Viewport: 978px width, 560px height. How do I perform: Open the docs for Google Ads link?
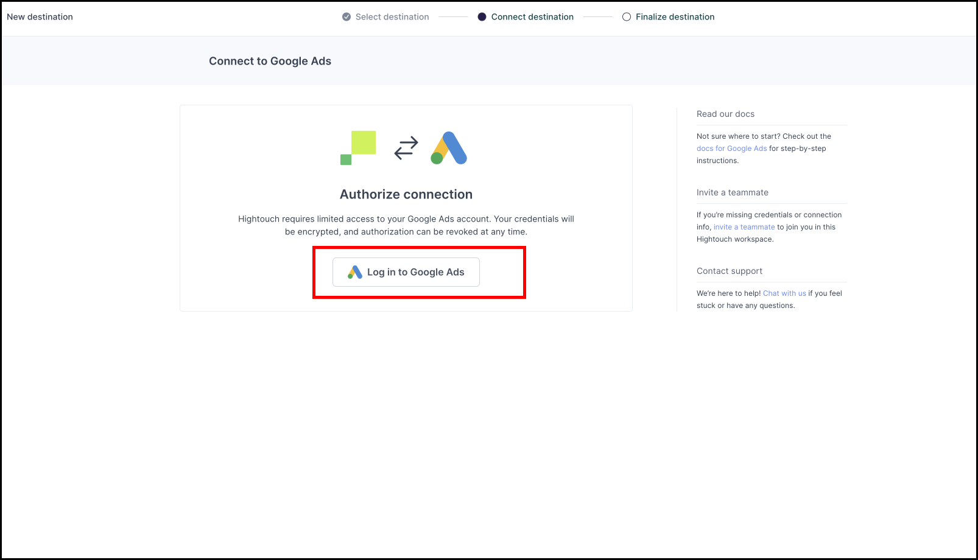731,148
